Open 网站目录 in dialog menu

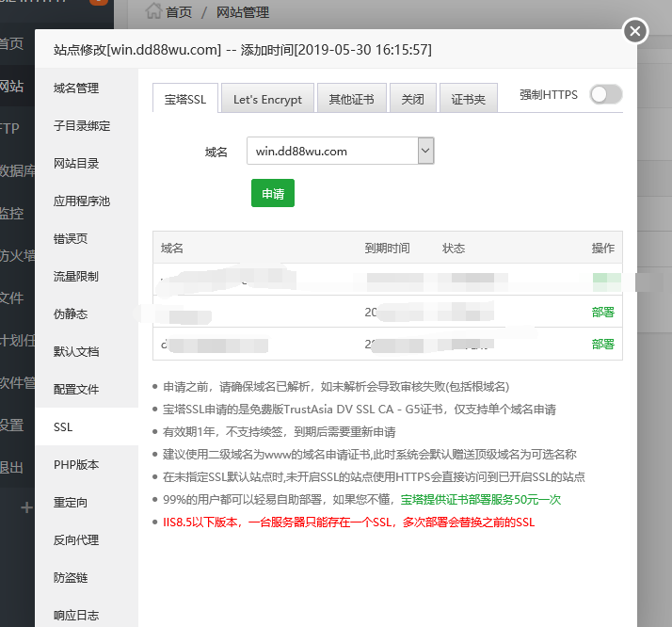[x=87, y=164]
